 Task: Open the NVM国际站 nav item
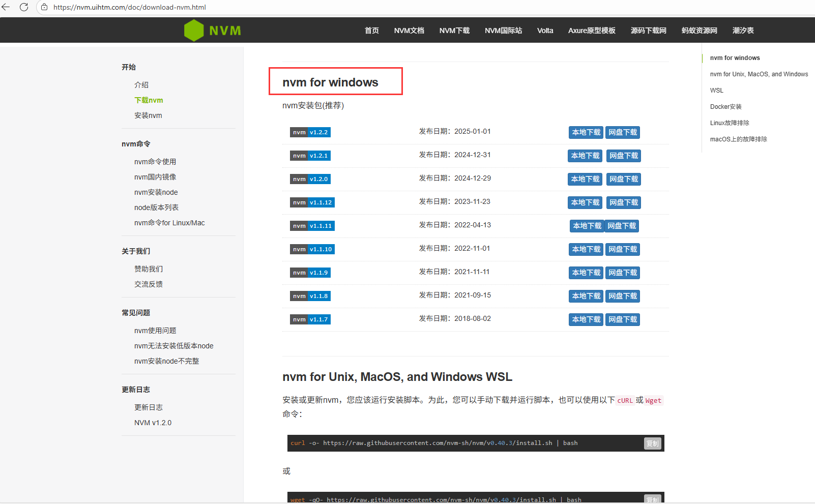503,31
